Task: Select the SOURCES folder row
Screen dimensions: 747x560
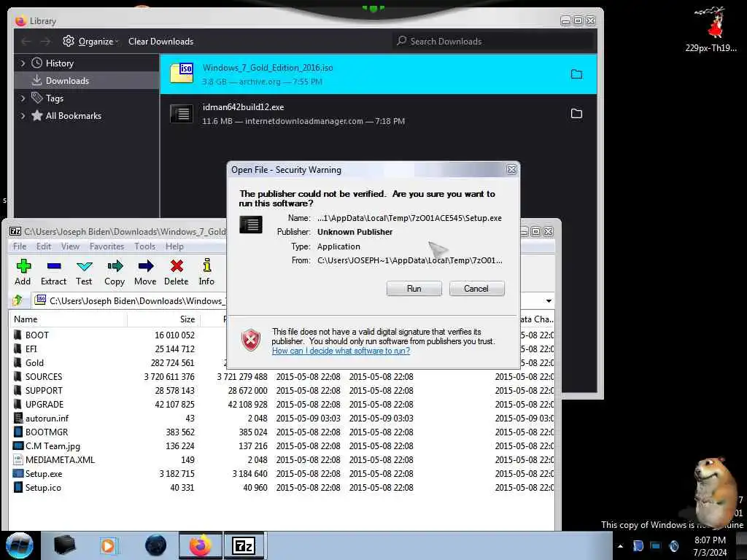Action: point(282,377)
